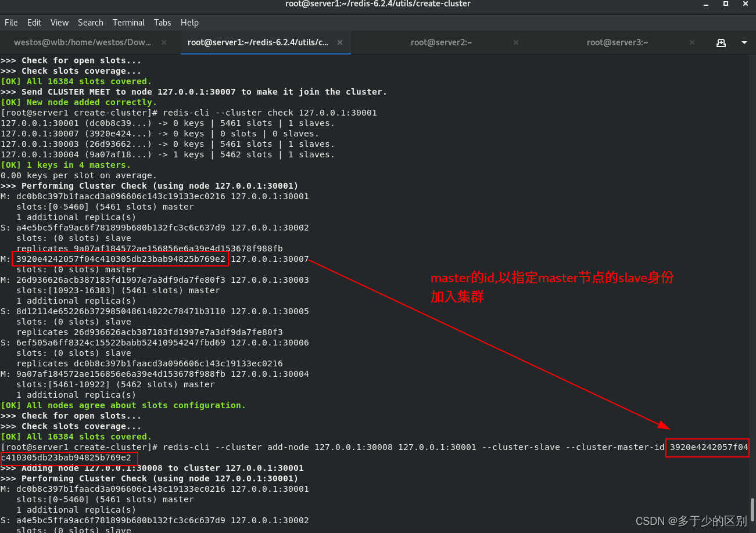Click the window title root@server1 create-cluster
This screenshot has width=756, height=533.
click(x=378, y=4)
